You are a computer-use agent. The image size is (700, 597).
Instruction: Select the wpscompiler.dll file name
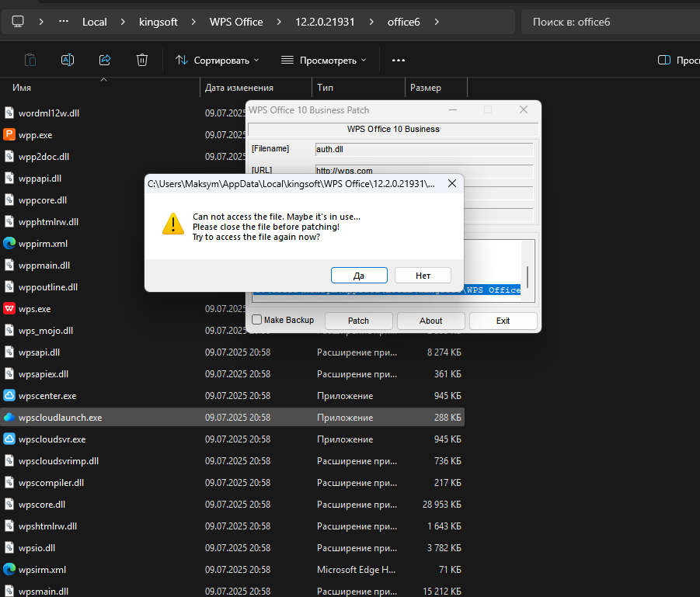point(51,483)
